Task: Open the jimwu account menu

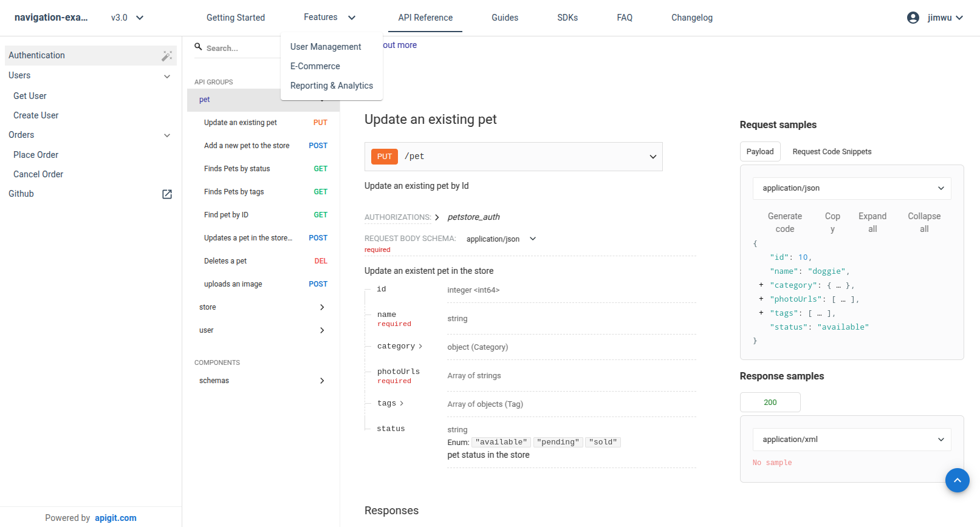Action: pos(935,18)
